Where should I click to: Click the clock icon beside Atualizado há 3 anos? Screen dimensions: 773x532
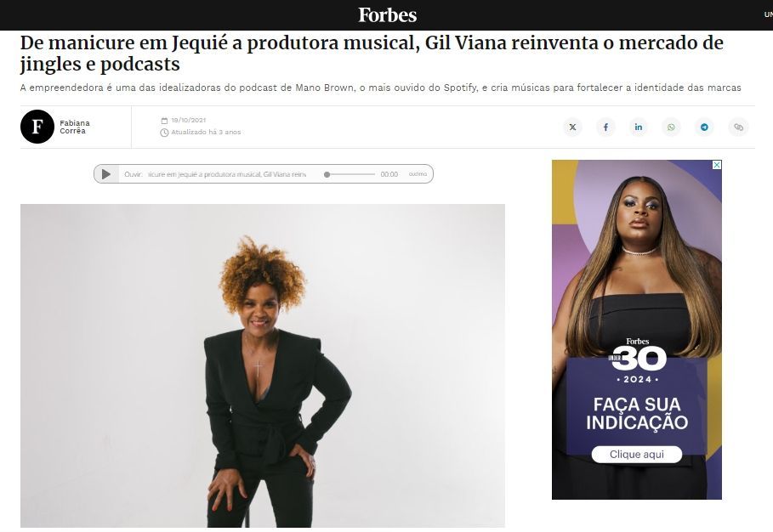pos(164,133)
